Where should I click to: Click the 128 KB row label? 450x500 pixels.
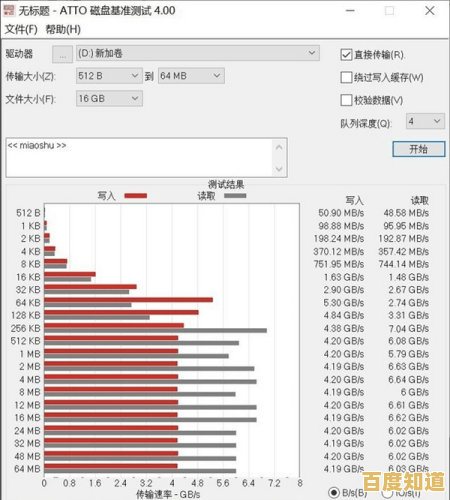point(25,315)
